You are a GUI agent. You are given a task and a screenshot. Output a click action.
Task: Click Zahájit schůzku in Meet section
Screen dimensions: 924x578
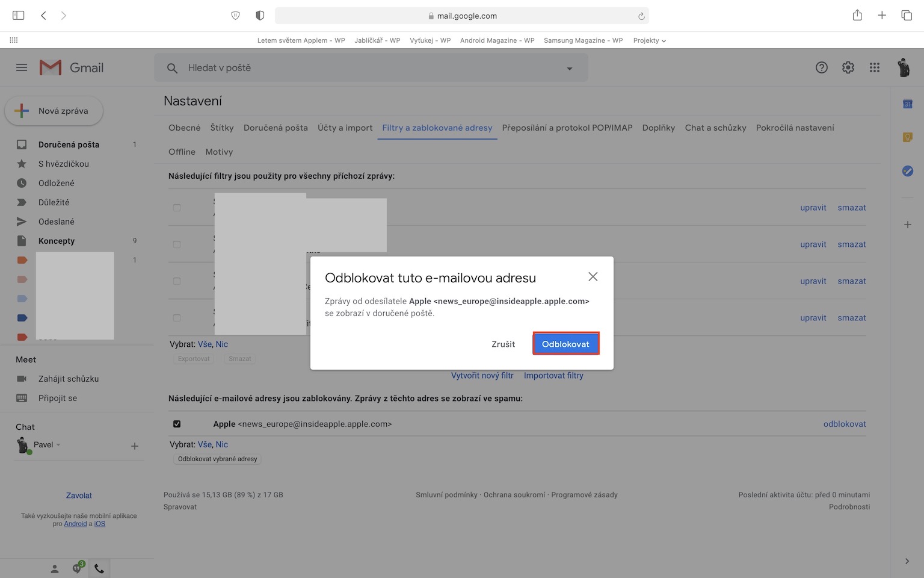69,379
